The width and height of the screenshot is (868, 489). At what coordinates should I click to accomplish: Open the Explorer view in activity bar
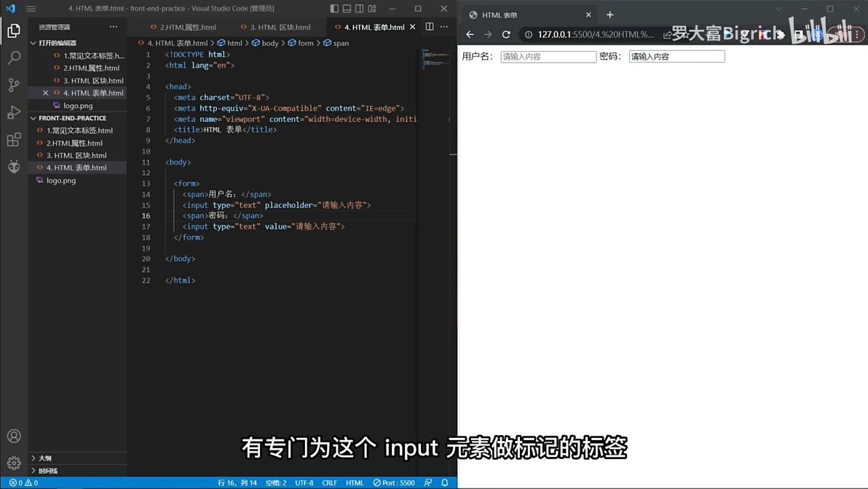[14, 31]
